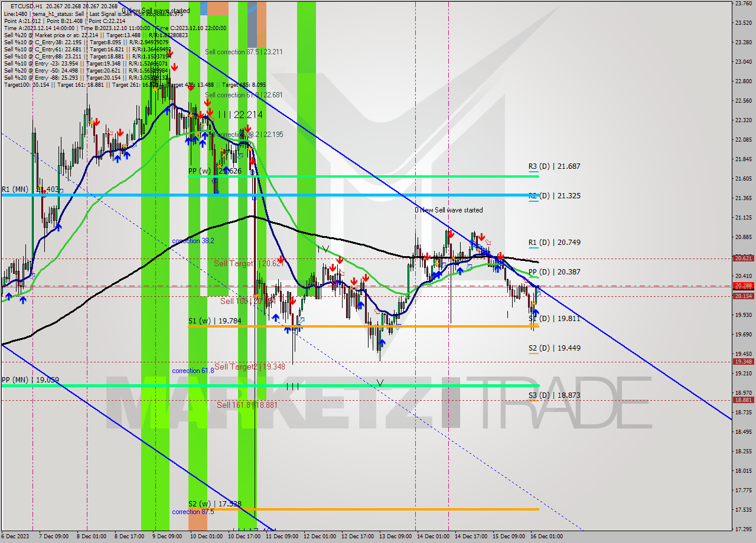Select the 'R2 (D) | 21.325' label

pos(554,195)
